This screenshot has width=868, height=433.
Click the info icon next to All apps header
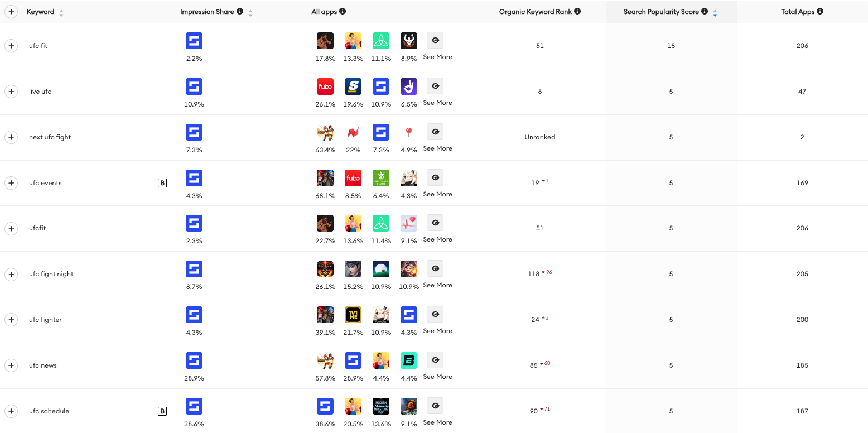pyautogui.click(x=343, y=11)
